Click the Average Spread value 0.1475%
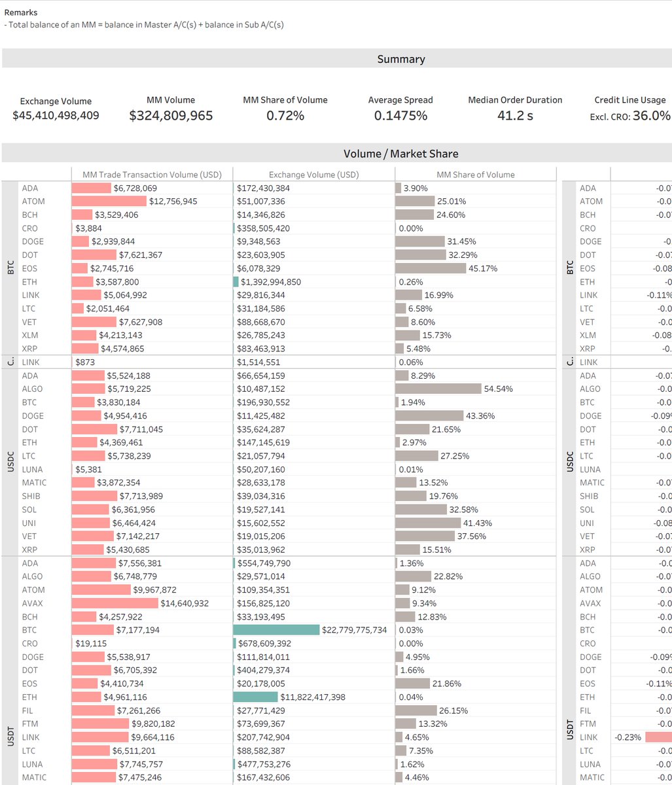 [400, 116]
